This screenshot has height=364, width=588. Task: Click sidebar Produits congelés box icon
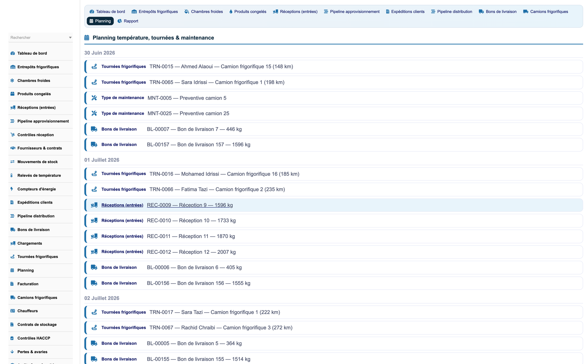[12, 94]
